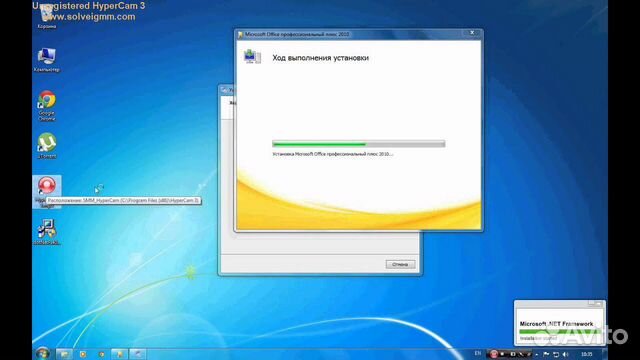The width and height of the screenshot is (640, 360).
Task: Close the Microsoft Office 2010 installer window
Action: click(472, 33)
